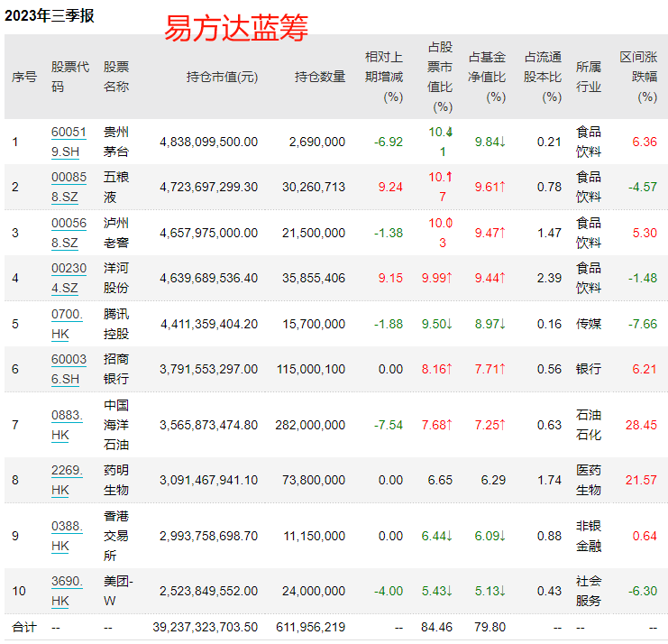This screenshot has width=668, height=644.
Task: Click the stock name 泸州老窖
Action: (116, 233)
